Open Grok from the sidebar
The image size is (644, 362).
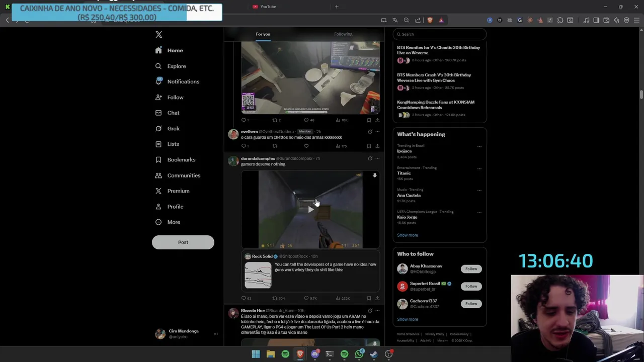[x=167, y=128]
